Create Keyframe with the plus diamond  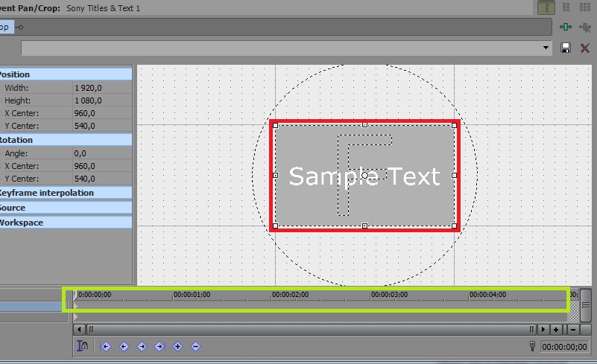coord(177,346)
